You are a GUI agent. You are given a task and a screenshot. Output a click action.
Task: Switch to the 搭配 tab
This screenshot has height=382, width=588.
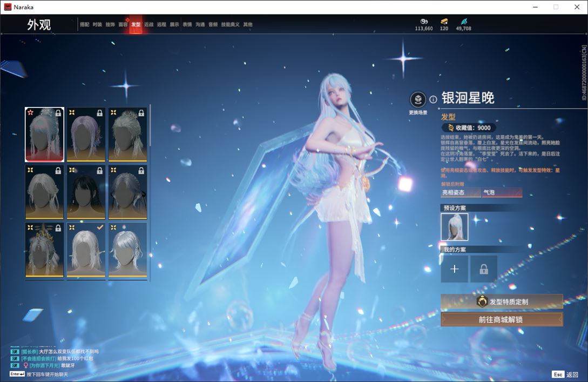[x=84, y=24]
